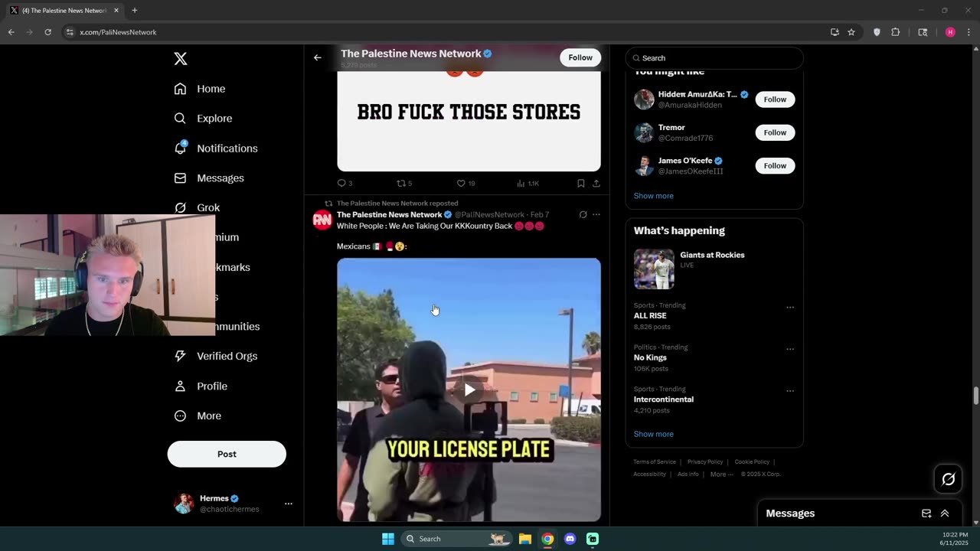Bookmark the post with the bookmark icon

pyautogui.click(x=581, y=184)
